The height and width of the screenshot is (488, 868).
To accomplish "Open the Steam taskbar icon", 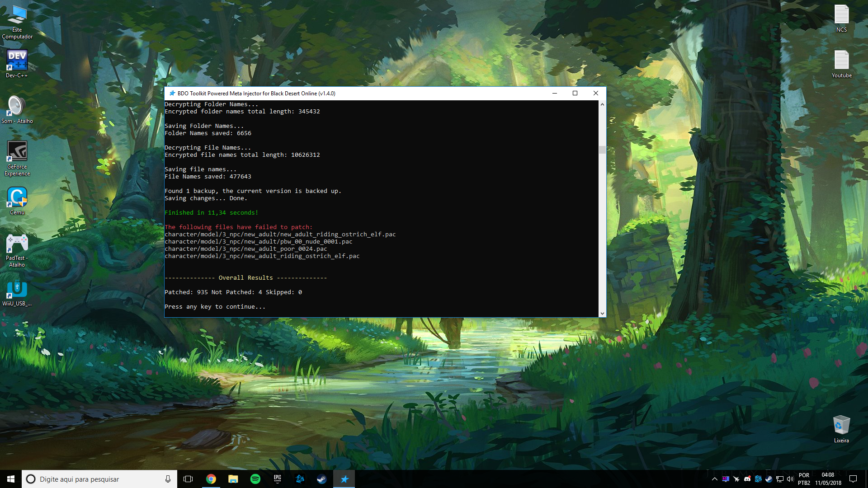I will point(321,479).
